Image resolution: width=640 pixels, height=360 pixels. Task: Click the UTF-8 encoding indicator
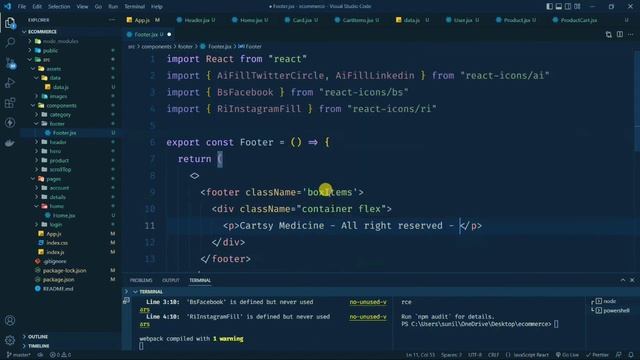click(475, 355)
